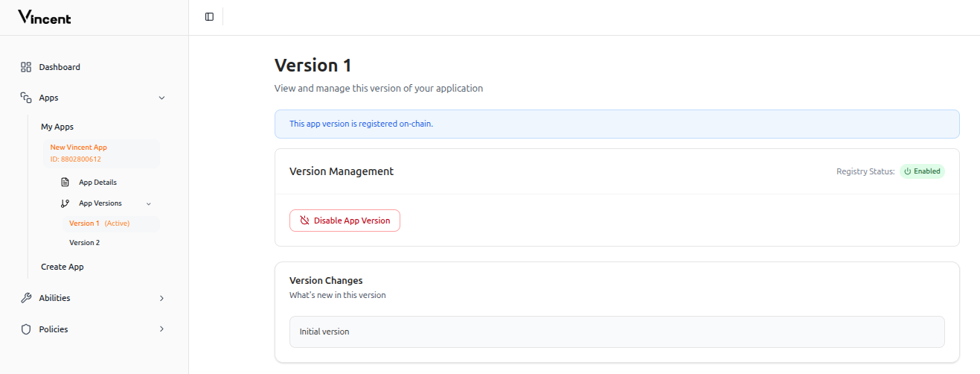Collapse the App Versions chevron
Image resolution: width=980 pixels, height=374 pixels.
[x=149, y=203]
